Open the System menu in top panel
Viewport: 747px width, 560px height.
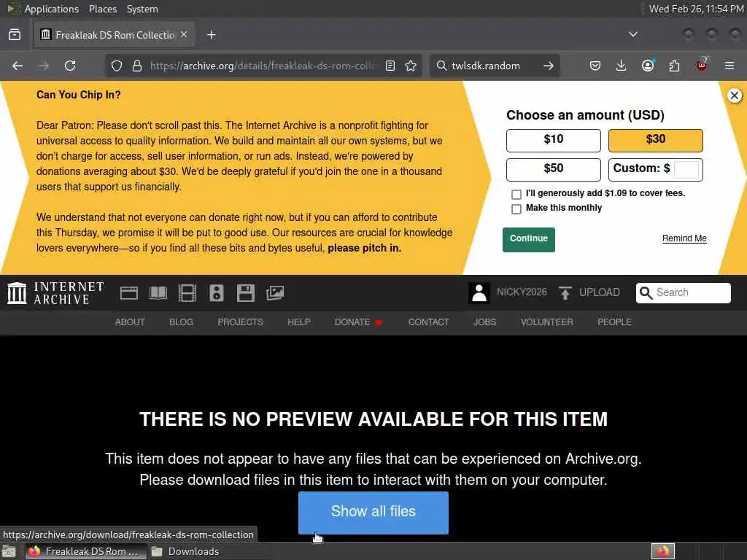point(142,9)
